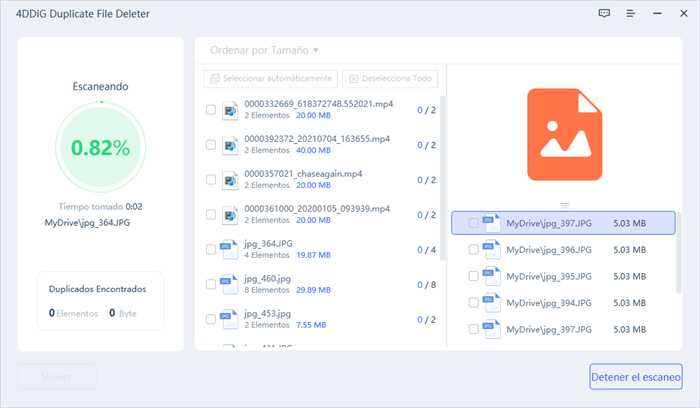Click JPG file icon of jpg_453.jpg
This screenshot has width=700, height=408.
coord(229,319)
